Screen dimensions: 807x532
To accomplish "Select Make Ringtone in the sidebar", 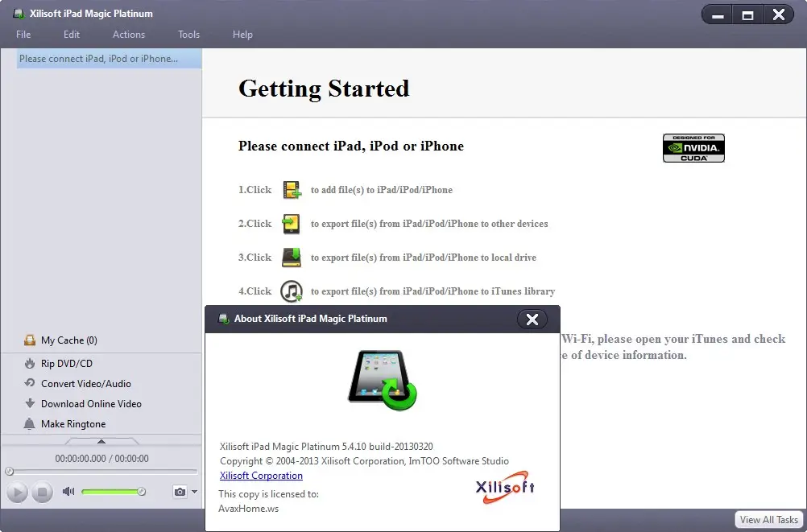I will tap(73, 423).
